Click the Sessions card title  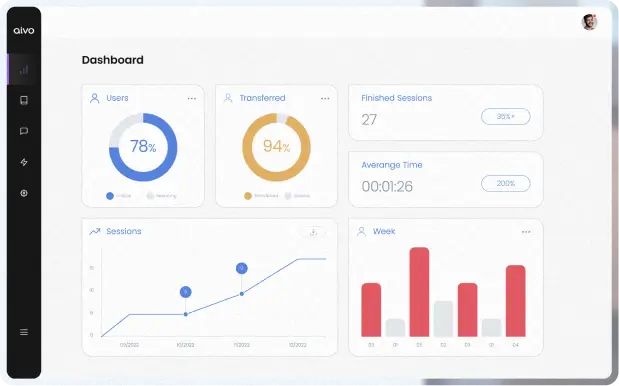point(124,231)
